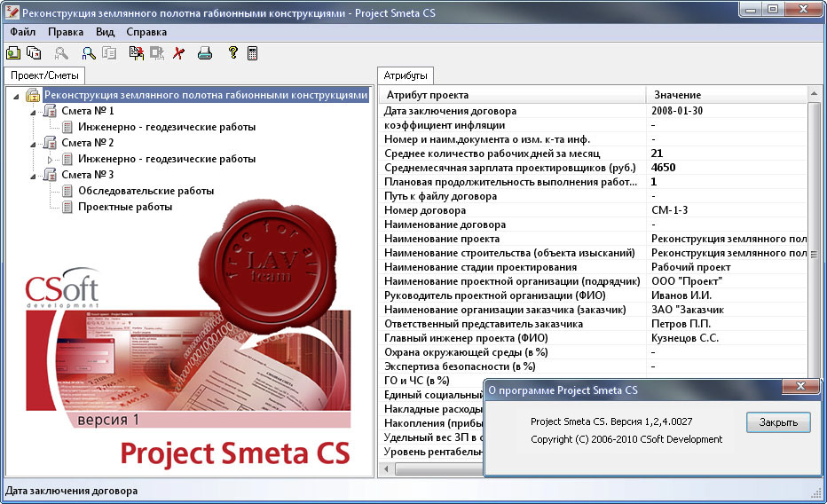
Task: Click the Дата заключения договора attribute row
Action: coord(593,111)
